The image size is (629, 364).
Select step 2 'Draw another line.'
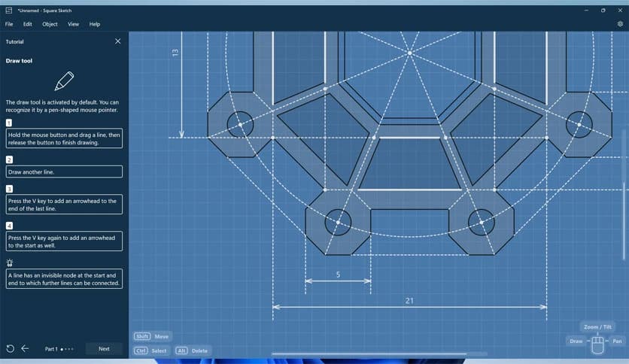(64, 171)
